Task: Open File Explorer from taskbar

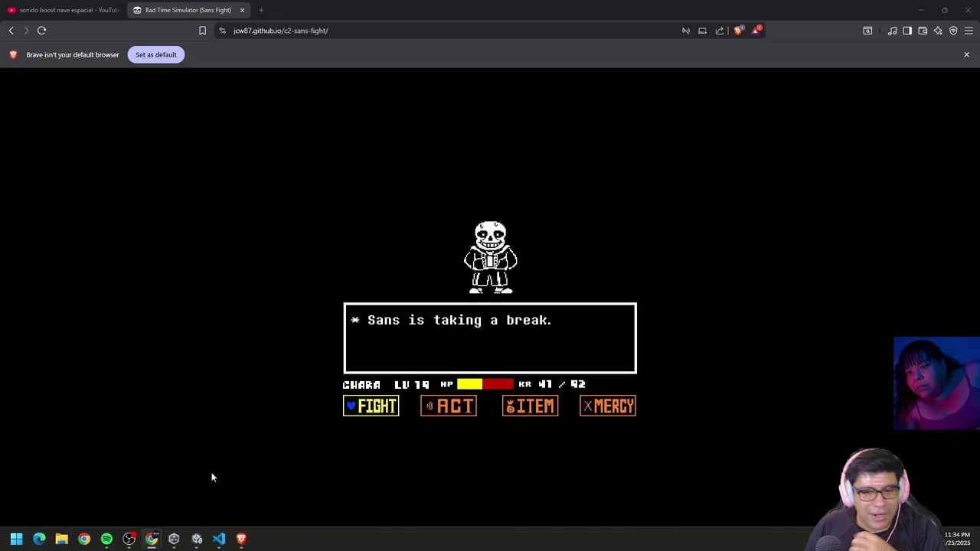Action: click(x=61, y=539)
